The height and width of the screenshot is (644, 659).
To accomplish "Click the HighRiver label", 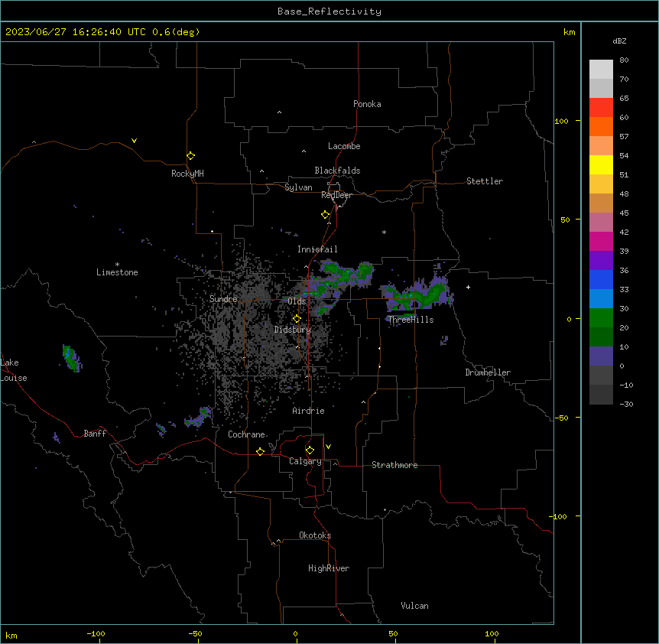I will coord(329,568).
